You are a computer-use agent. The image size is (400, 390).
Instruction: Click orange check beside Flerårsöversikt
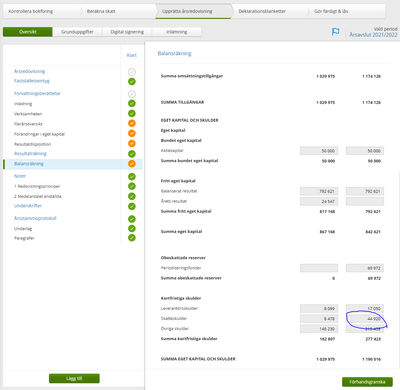tap(132, 123)
